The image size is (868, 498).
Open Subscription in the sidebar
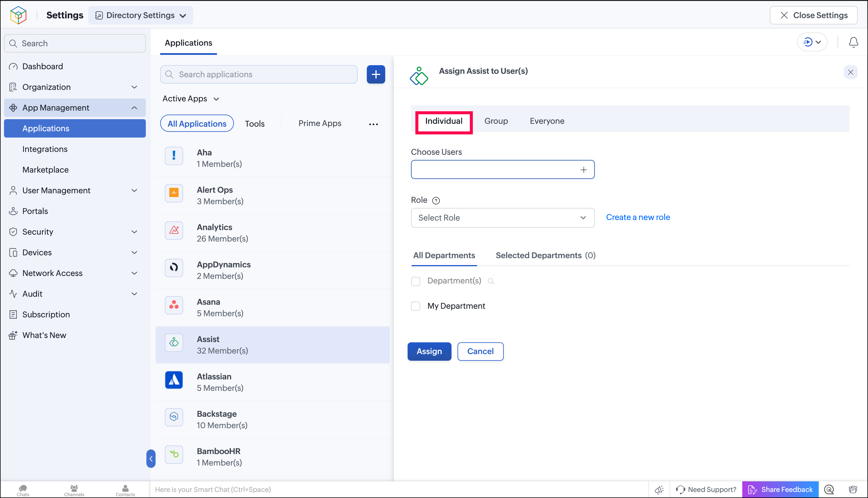pos(75,314)
